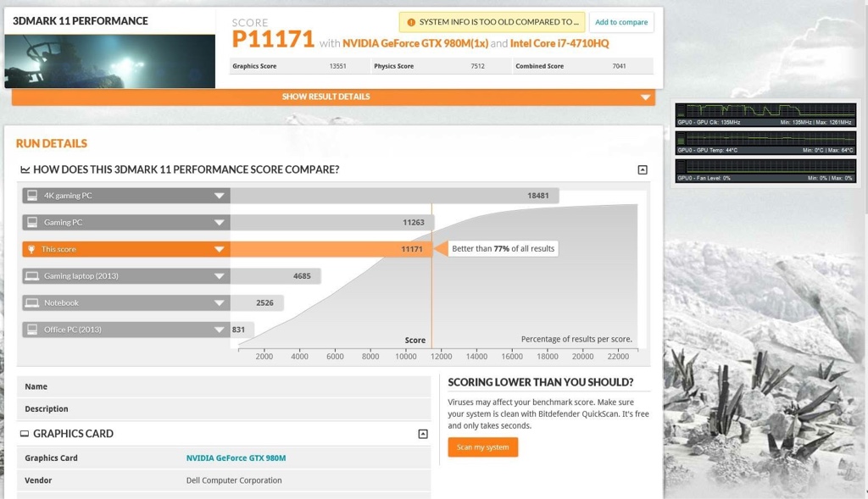This screenshot has height=499, width=868.
Task: Click the 18481 score bar value
Action: coord(537,196)
